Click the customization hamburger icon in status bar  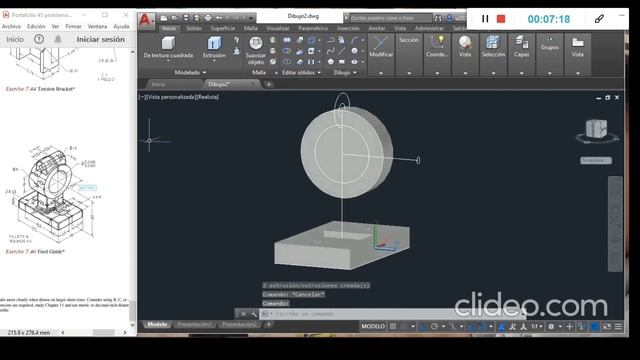pyautogui.click(x=618, y=326)
